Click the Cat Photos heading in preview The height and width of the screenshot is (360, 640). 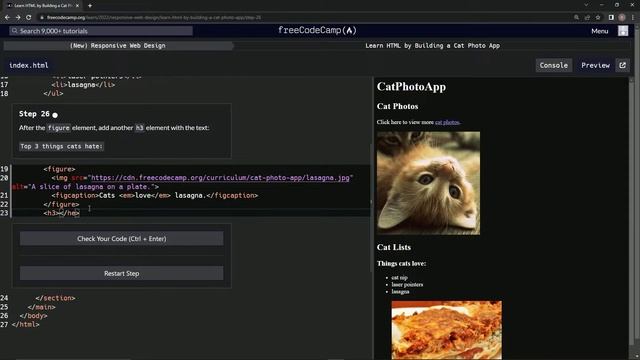coord(398,107)
